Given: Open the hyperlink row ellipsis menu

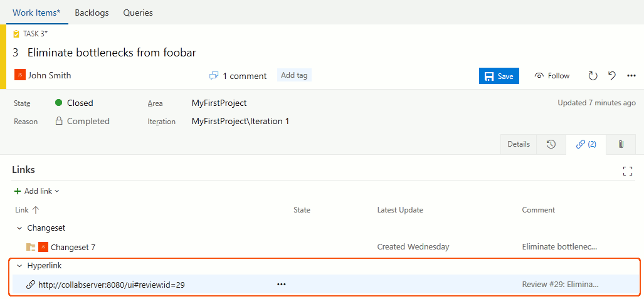Looking at the screenshot, I should coord(282,284).
